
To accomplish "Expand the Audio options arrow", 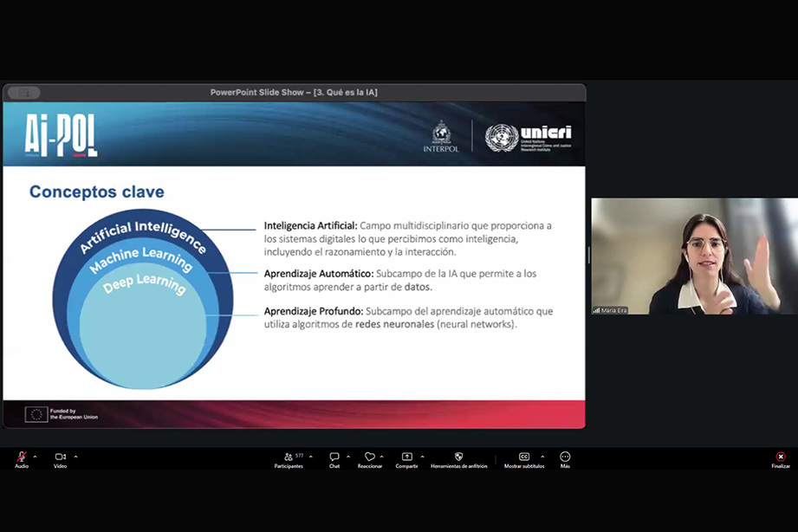I will 35,457.
